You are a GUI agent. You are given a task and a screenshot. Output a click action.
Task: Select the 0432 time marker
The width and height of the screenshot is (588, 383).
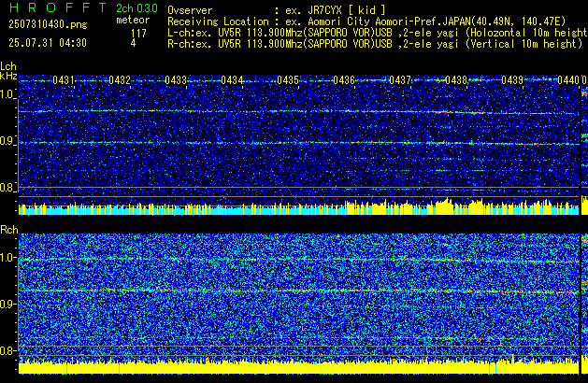[120, 80]
